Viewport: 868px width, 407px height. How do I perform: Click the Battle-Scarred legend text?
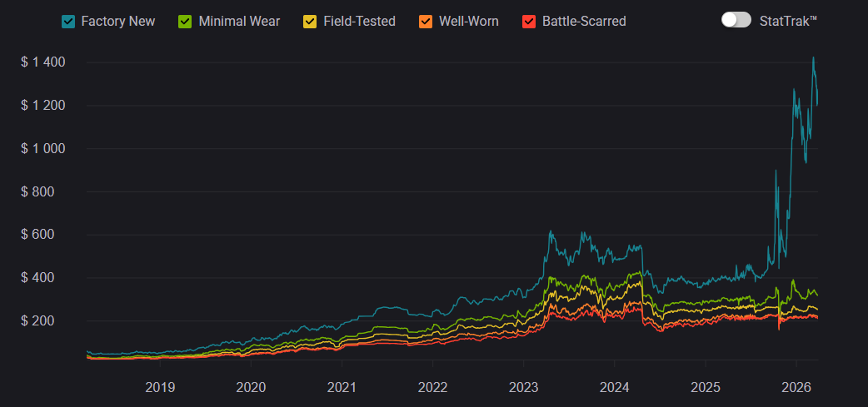pyautogui.click(x=584, y=21)
